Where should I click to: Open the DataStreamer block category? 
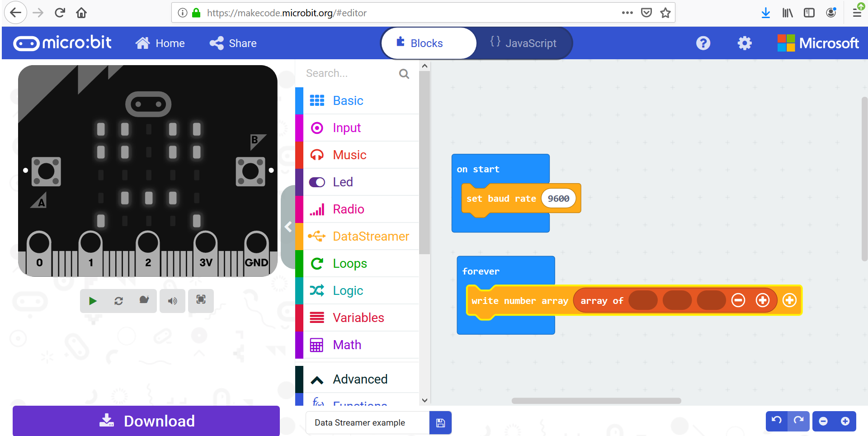pos(370,236)
